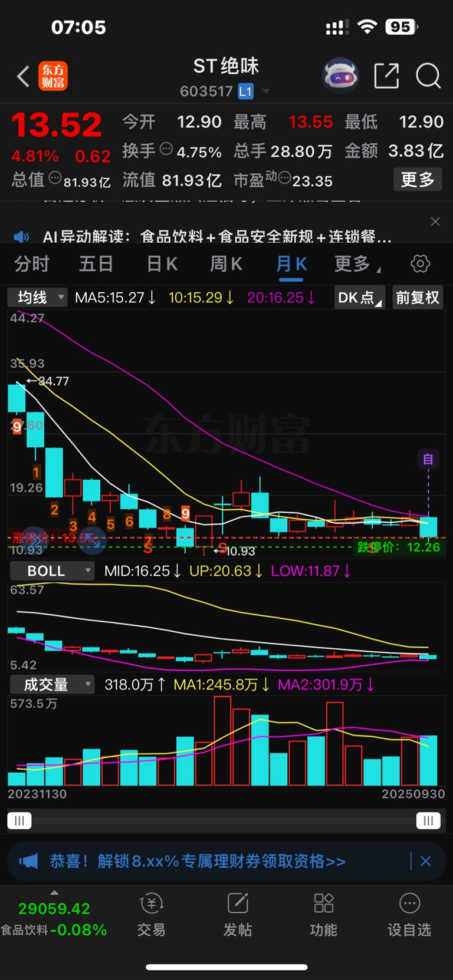Tap the AI异动解读 news ticker text
This screenshot has height=980, width=453.
tap(217, 237)
